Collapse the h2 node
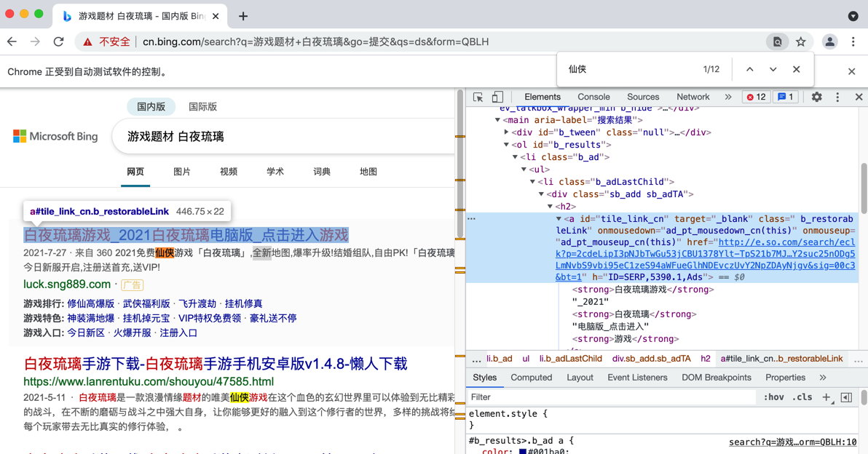Image resolution: width=868 pixels, height=454 pixels. tap(551, 206)
